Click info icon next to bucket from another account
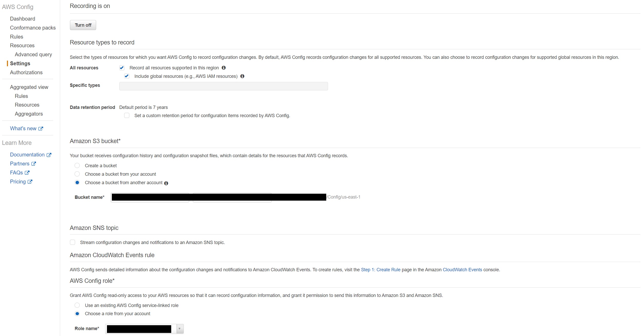Viewport: 644px width, 336px height. [166, 183]
